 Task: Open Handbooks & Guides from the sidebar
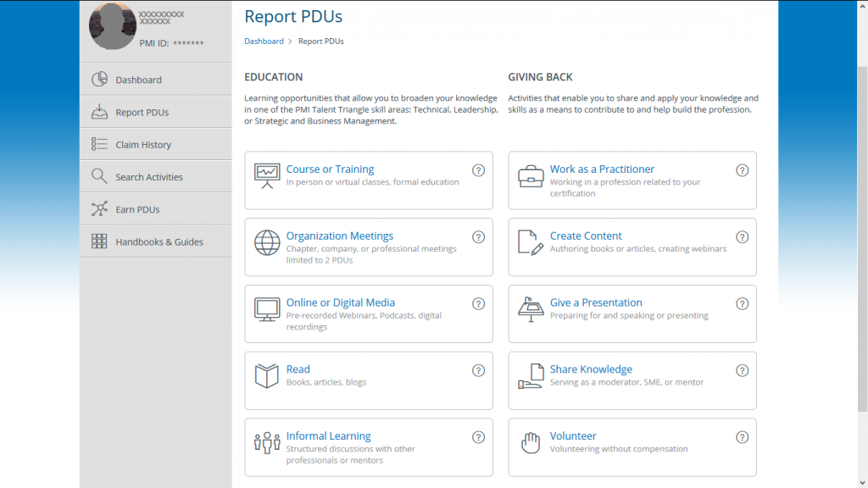coord(156,241)
